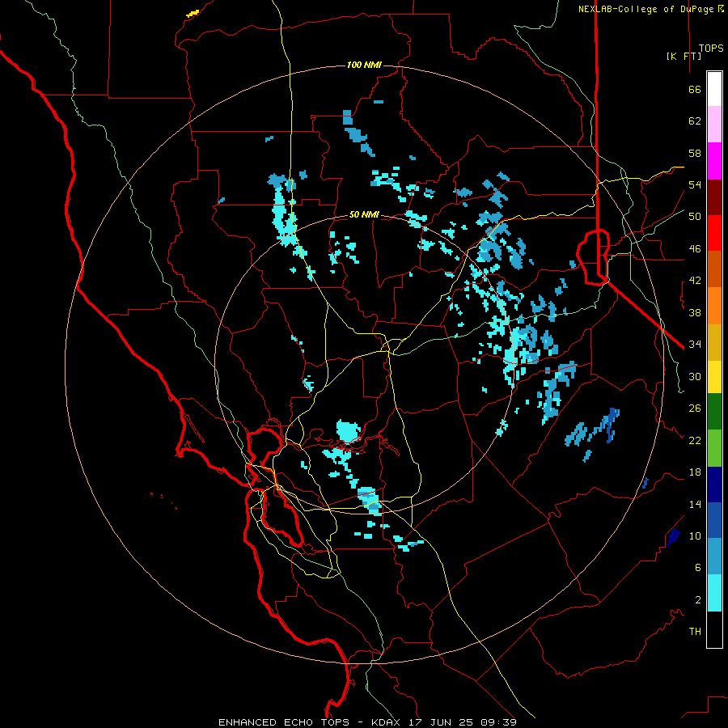This screenshot has width=728, height=728.
Task: Click the yellow legend swatch
Action: tap(714, 376)
